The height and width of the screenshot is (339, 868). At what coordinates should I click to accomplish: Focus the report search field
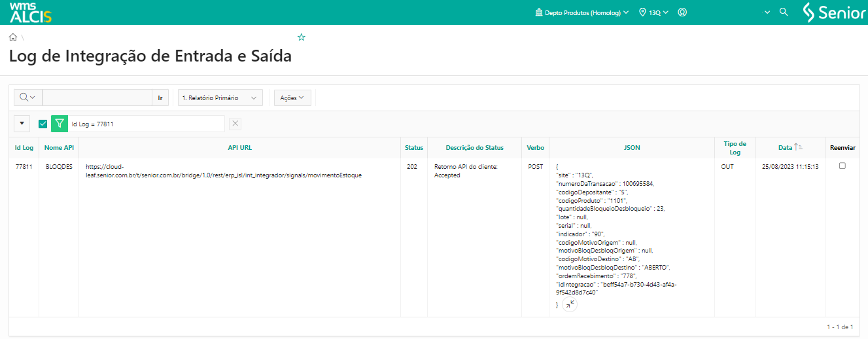pos(97,98)
